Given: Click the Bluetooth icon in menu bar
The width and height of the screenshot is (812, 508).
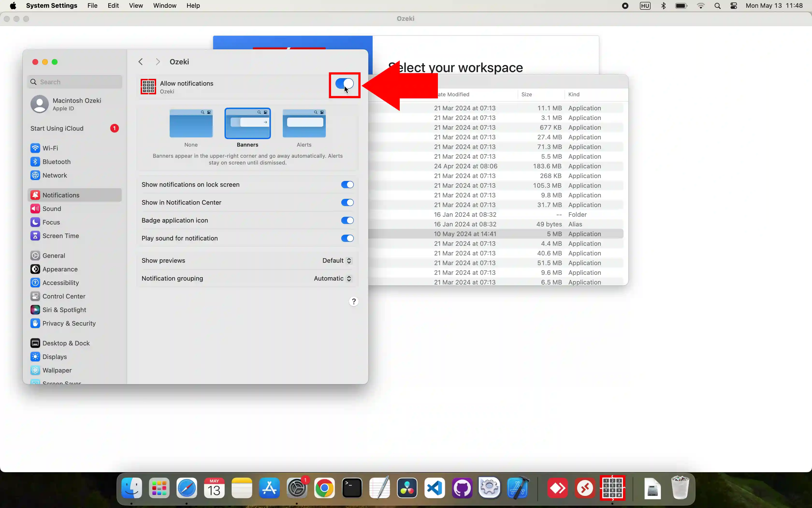Looking at the screenshot, I should click(663, 6).
